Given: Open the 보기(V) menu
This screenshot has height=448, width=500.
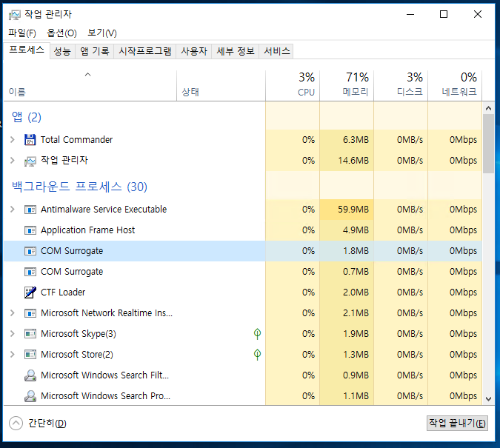Looking at the screenshot, I should click(102, 33).
